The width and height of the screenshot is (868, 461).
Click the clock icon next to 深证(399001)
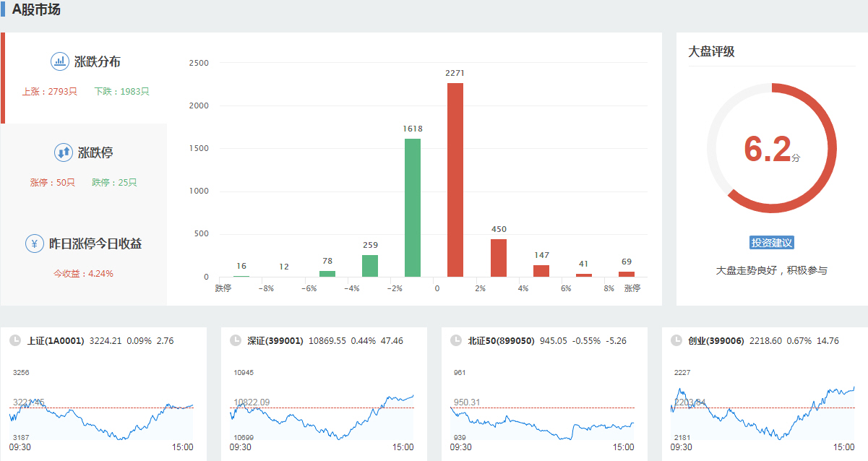pos(235,340)
